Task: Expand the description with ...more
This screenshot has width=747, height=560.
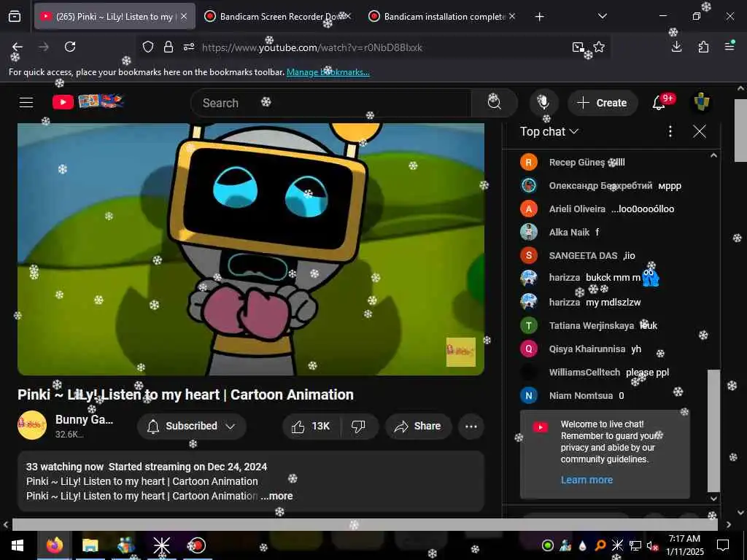Action: pos(276,496)
